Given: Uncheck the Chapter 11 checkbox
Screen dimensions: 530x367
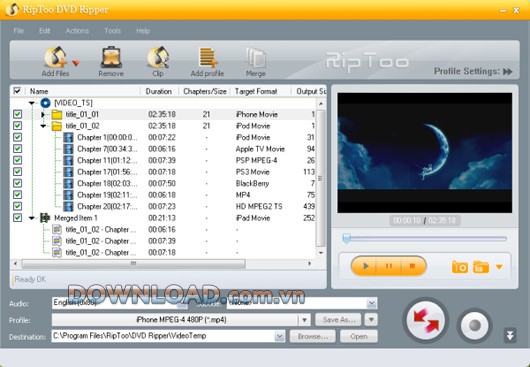Looking at the screenshot, I should [x=18, y=160].
